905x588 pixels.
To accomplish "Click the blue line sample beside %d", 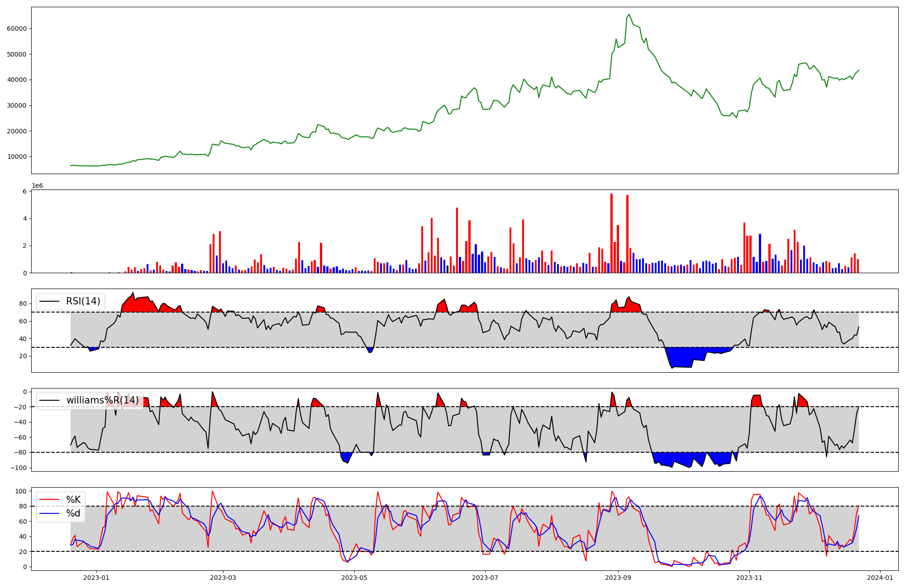I will pos(49,513).
